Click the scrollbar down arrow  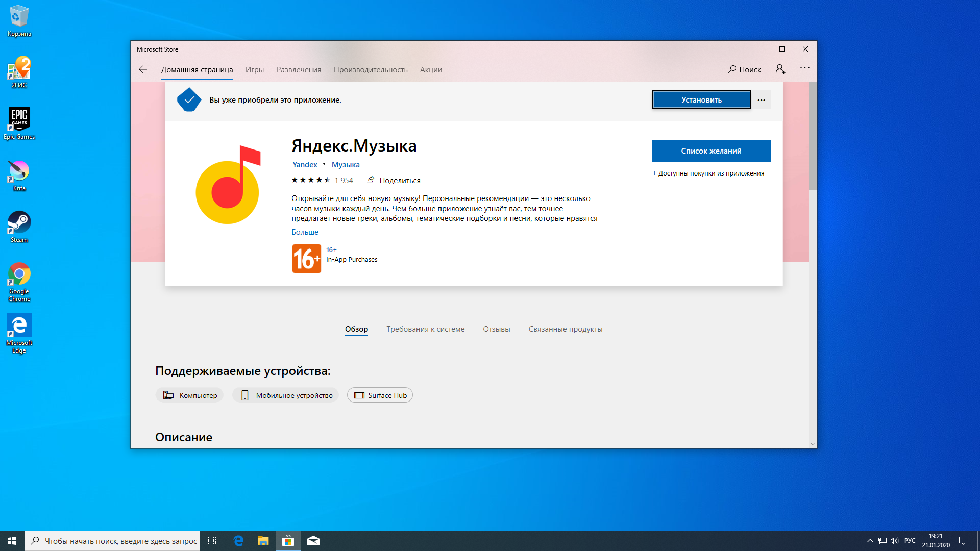(813, 444)
